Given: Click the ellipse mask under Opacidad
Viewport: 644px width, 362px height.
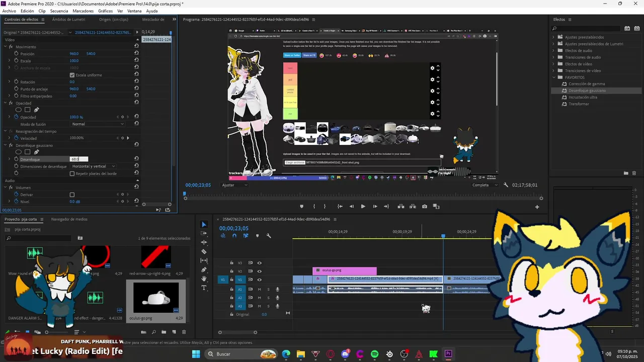Looking at the screenshot, I should coord(19,110).
